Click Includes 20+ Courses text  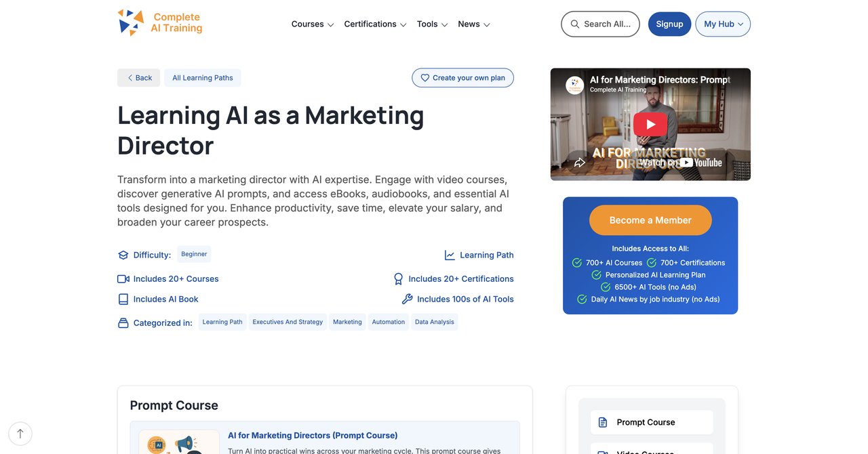point(176,279)
